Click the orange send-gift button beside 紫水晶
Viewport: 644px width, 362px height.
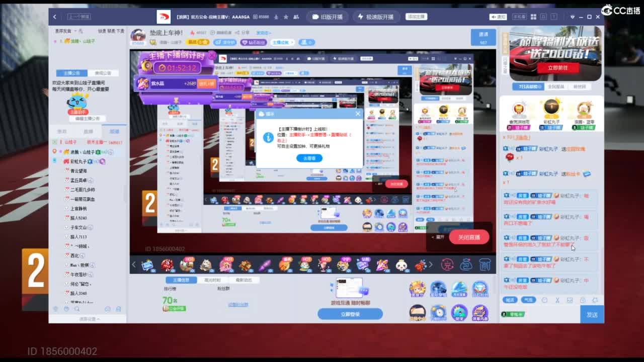click(206, 83)
